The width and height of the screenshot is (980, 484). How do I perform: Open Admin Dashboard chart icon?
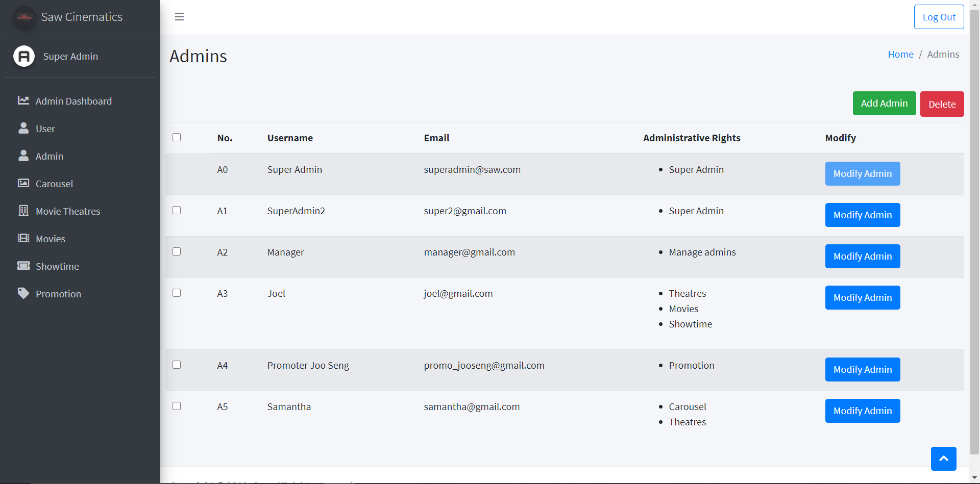(23, 100)
